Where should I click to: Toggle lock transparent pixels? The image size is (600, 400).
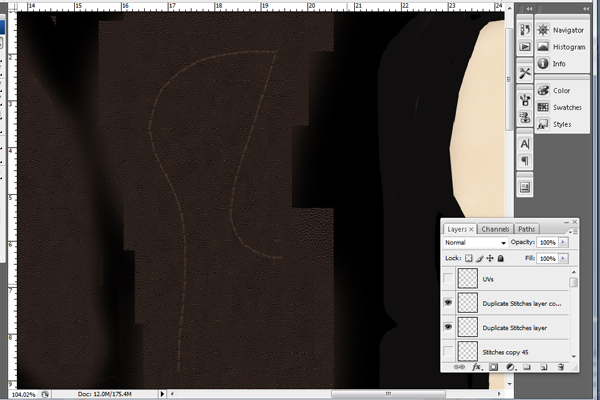click(x=468, y=258)
